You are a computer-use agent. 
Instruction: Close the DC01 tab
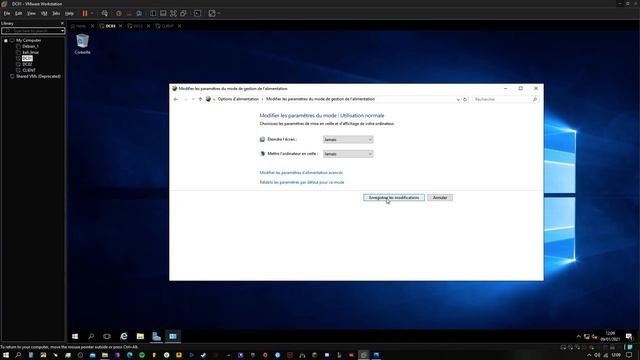tap(121, 26)
